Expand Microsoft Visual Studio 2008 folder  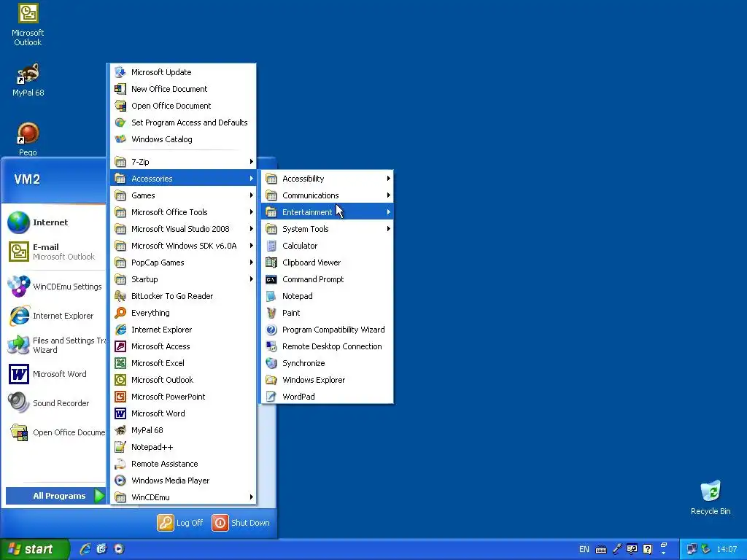tap(183, 228)
